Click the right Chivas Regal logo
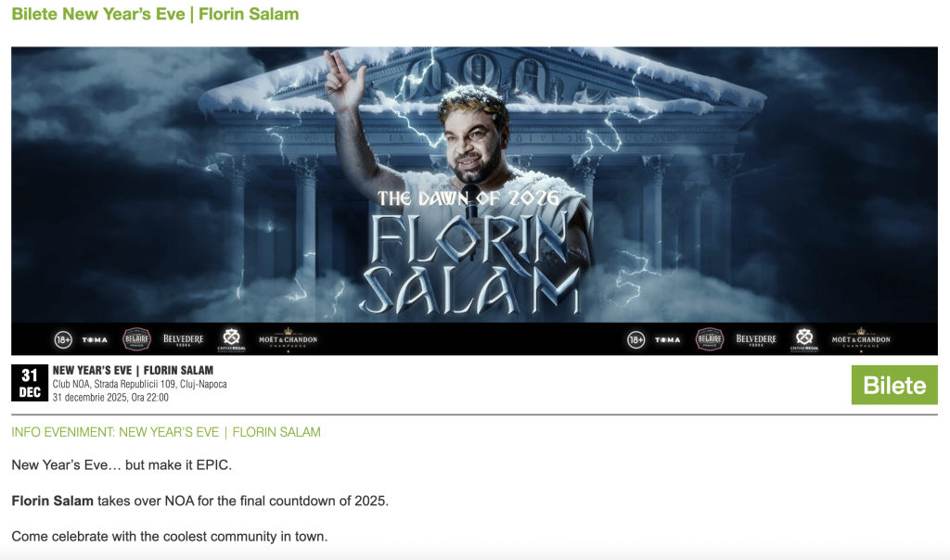Viewport: 950px width, 560px height. (804, 339)
